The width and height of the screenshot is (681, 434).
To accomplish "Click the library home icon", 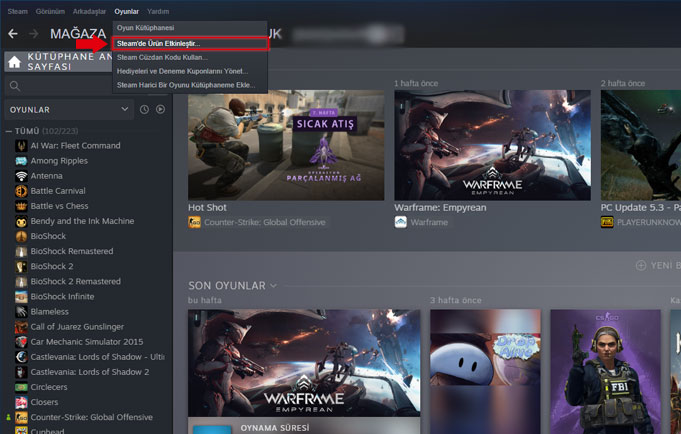I will 14,62.
